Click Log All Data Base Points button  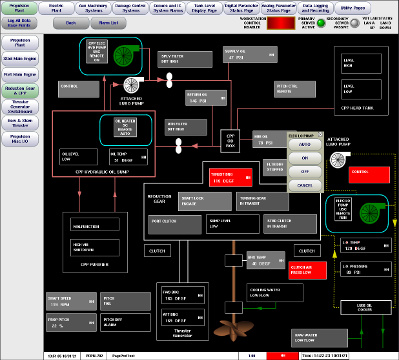pos(19,23)
